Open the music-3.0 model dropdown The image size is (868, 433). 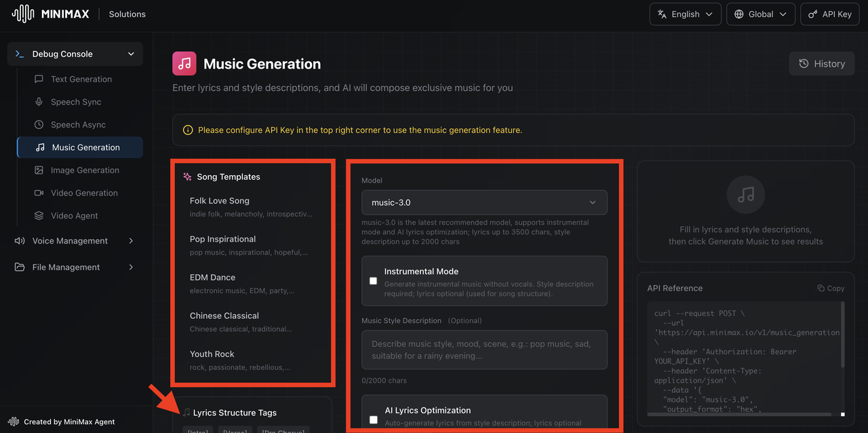484,202
